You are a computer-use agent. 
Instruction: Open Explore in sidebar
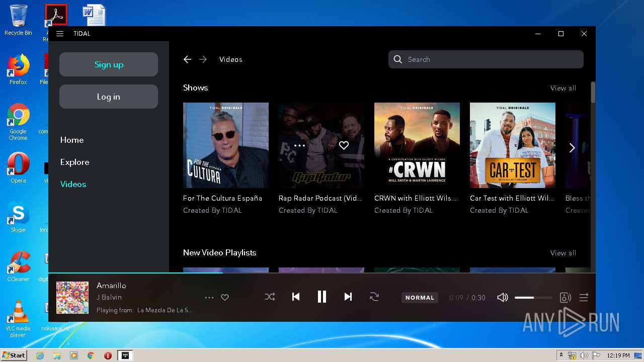click(x=75, y=162)
